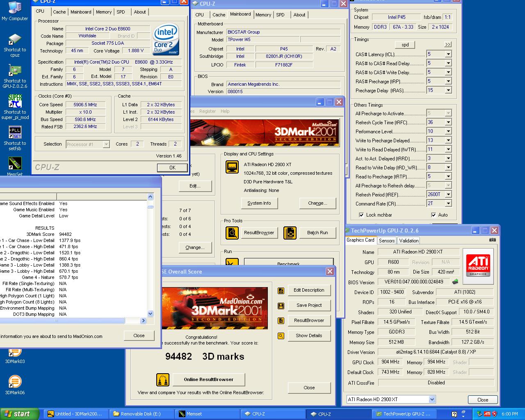This screenshot has width=525, height=420.
Task: Click the results list vertical scrollbar down arrow
Action: (150, 314)
